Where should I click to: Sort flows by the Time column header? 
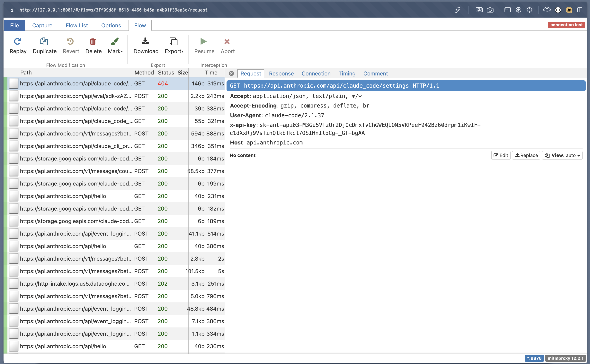tap(211, 73)
